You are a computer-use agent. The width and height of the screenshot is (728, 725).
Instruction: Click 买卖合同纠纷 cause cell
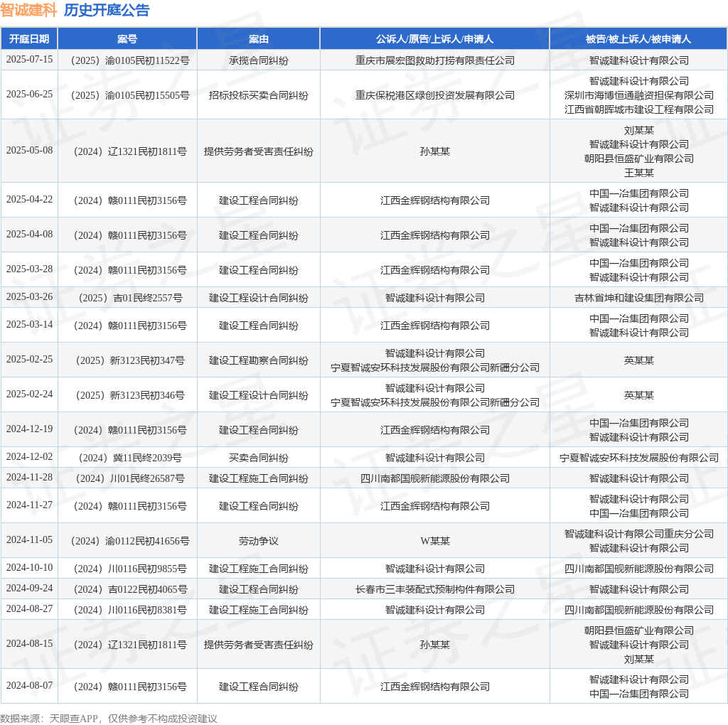(x=259, y=458)
